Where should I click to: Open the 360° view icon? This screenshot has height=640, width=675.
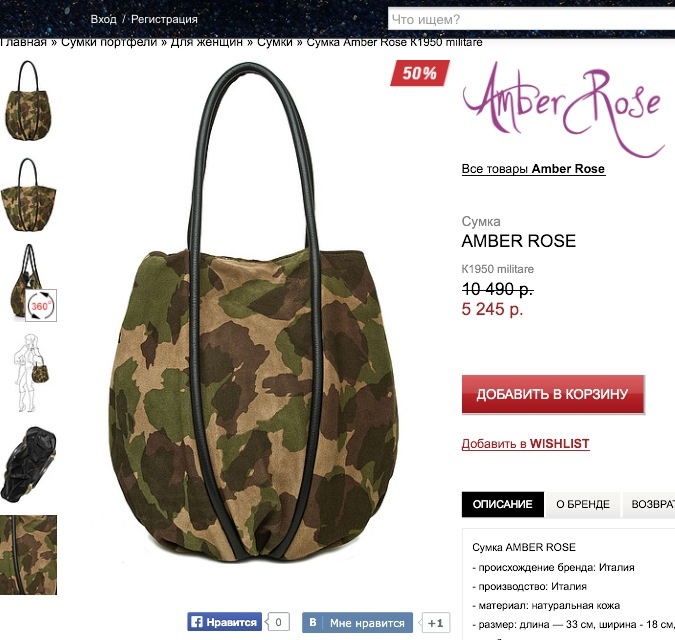tap(41, 306)
